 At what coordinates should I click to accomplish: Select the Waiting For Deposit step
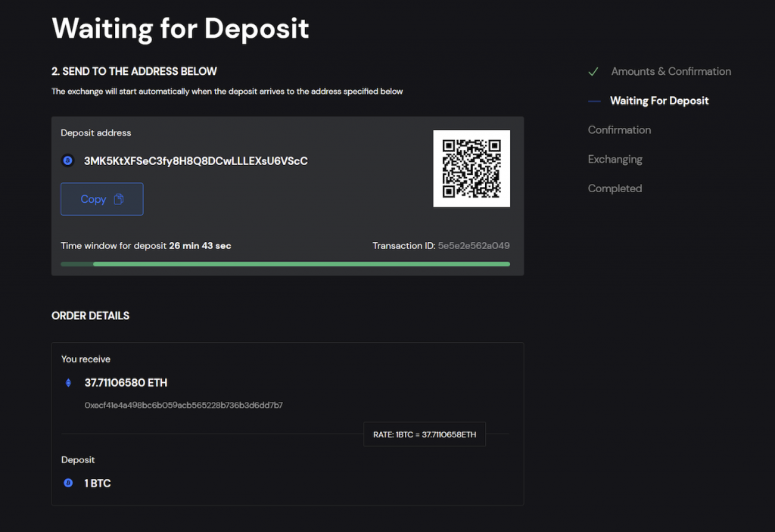[659, 101]
